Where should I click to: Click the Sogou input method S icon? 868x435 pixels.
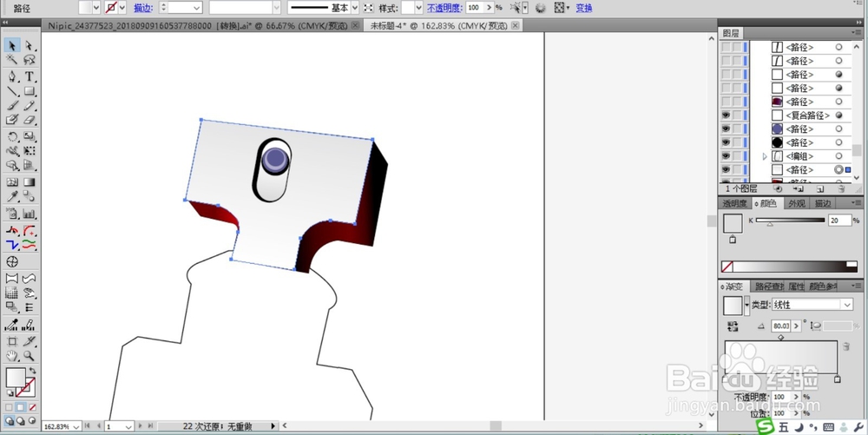[x=766, y=426]
